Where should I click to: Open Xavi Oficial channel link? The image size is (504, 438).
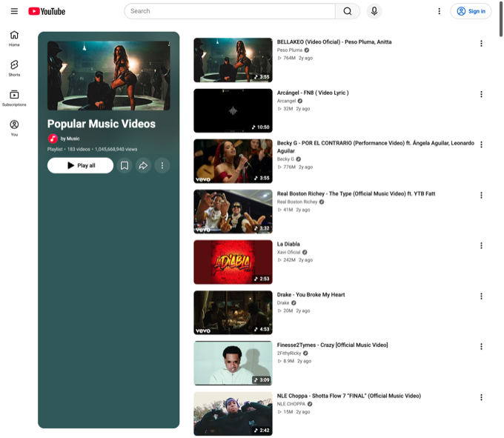[288, 252]
